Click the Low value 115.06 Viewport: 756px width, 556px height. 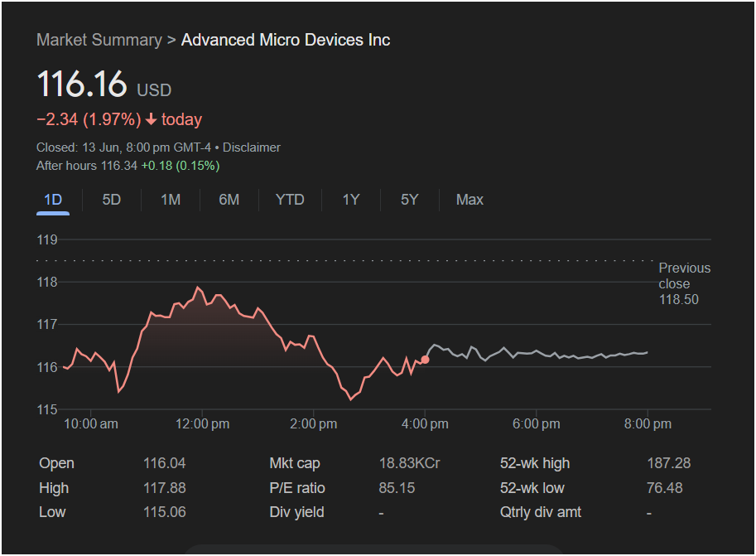tap(165, 512)
